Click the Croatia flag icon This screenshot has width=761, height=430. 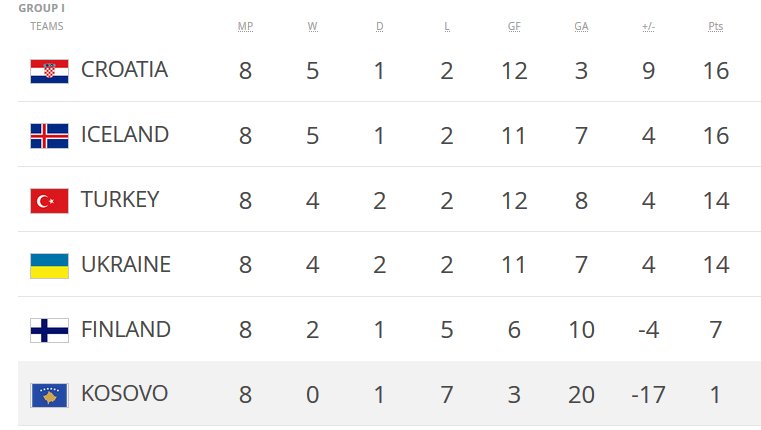pyautogui.click(x=49, y=70)
